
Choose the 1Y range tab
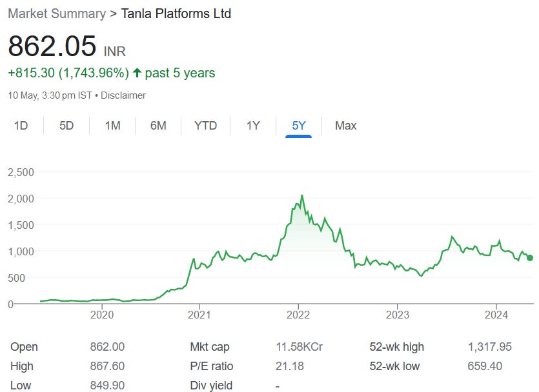point(253,126)
